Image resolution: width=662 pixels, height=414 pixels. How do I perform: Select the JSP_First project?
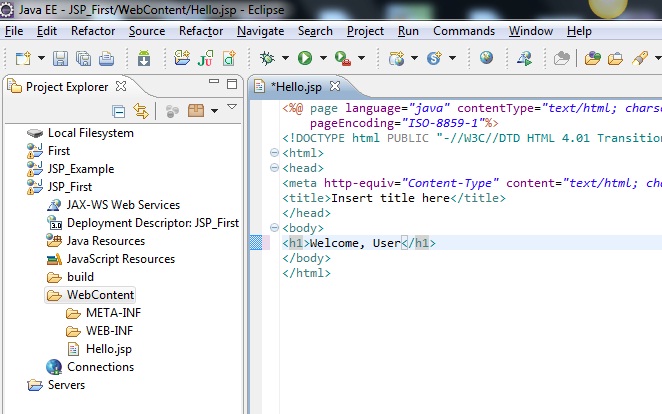[x=60, y=187]
